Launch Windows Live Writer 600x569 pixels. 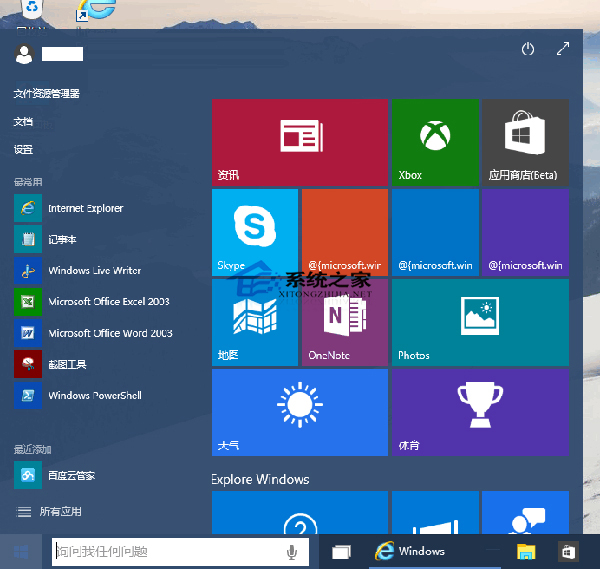click(x=78, y=271)
